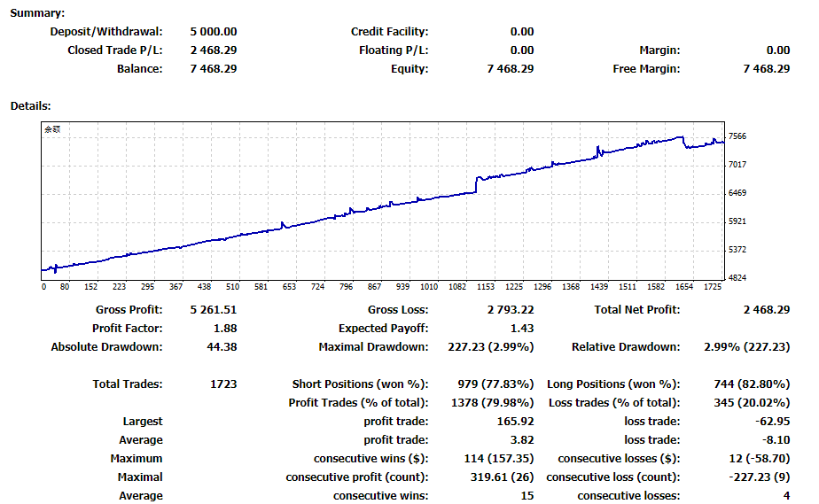Click the chart legend label in top-left corner
Viewport: 819px width, 504px height.
click(52, 129)
